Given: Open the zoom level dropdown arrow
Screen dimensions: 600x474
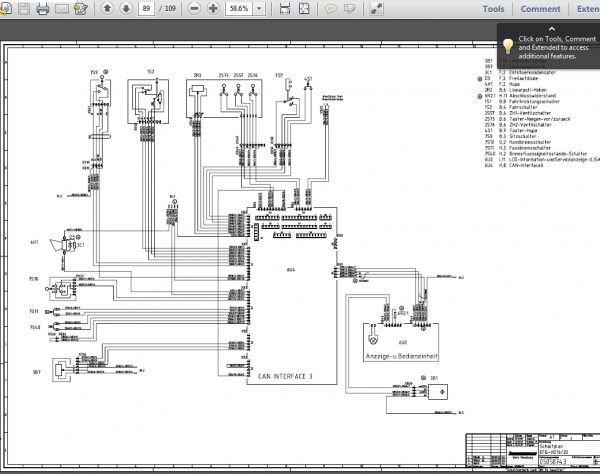Looking at the screenshot, I should tap(259, 8).
